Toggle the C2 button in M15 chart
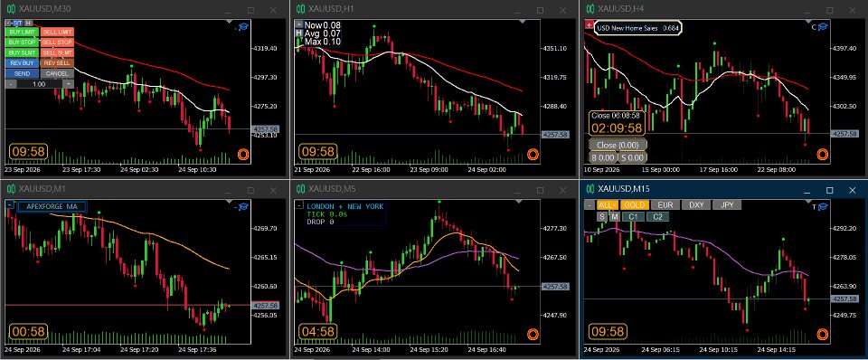Image resolution: width=868 pixels, height=360 pixels. click(657, 216)
